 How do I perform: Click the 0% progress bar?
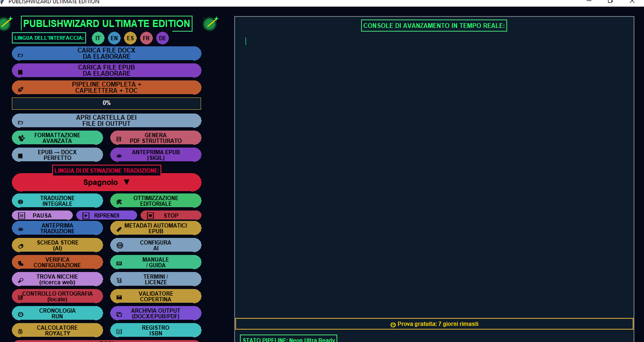click(106, 103)
